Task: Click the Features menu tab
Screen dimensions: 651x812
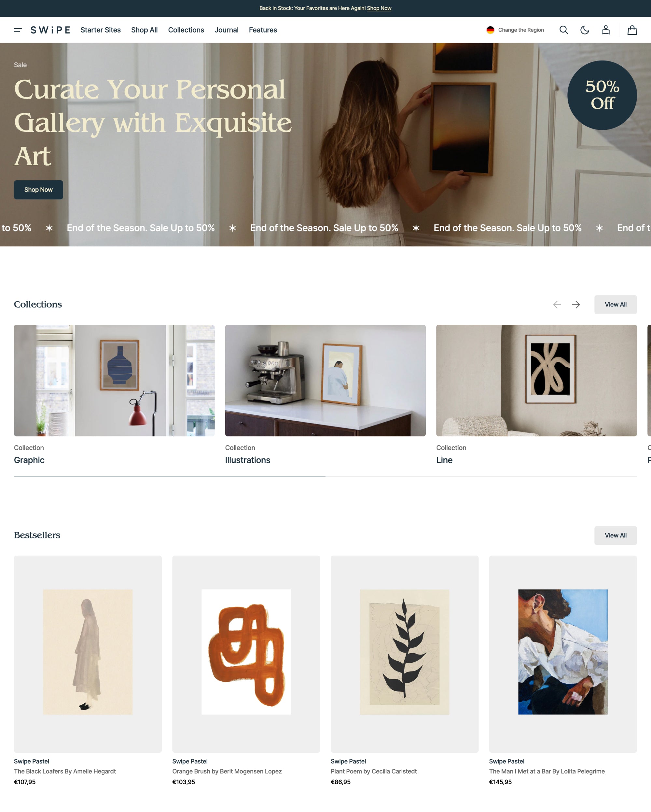Action: coord(264,30)
